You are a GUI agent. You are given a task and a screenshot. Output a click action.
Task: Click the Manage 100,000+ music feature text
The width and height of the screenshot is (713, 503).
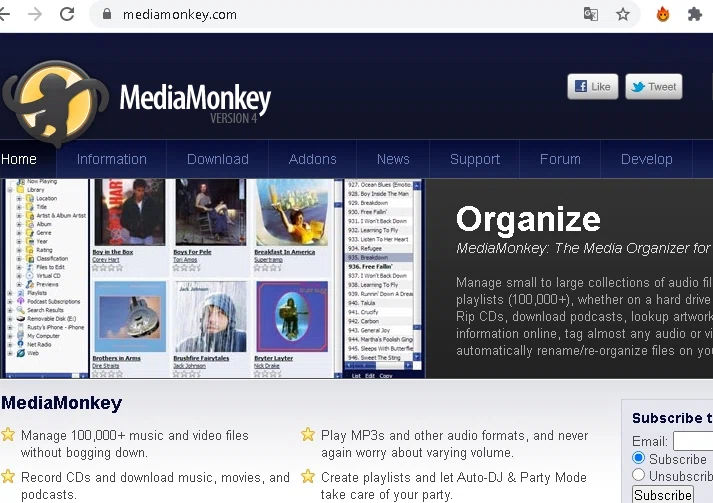coord(135,444)
